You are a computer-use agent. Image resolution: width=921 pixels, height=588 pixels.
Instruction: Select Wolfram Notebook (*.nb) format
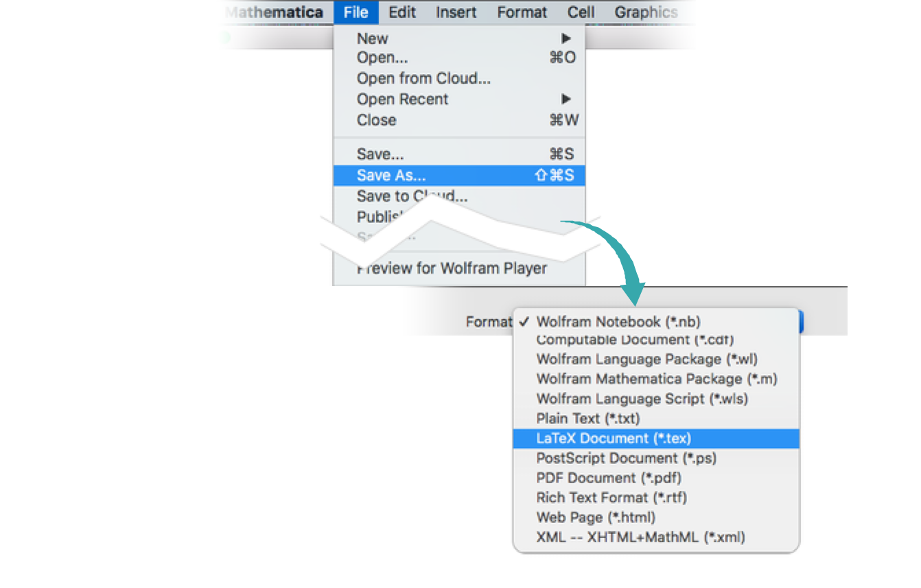tap(656, 322)
